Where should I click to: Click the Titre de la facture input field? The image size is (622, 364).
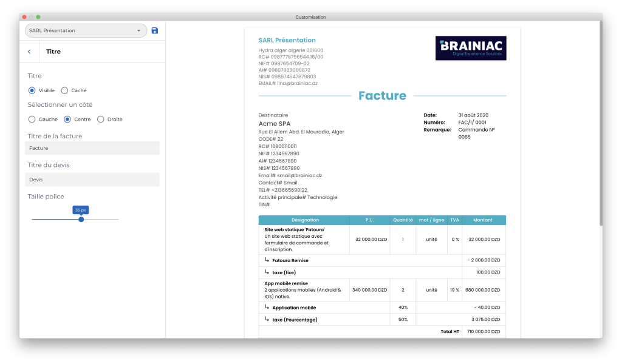[x=92, y=147]
